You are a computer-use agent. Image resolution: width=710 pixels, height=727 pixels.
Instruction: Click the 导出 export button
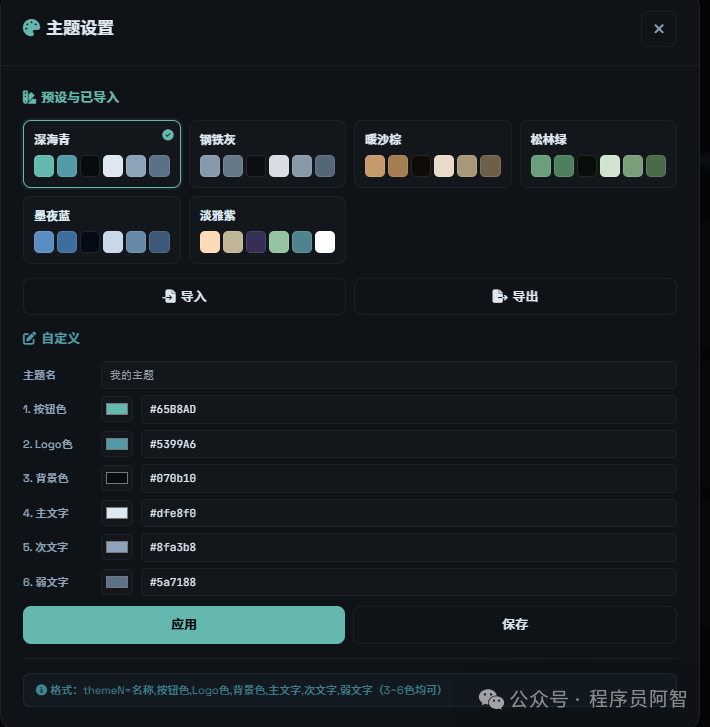[515, 296]
